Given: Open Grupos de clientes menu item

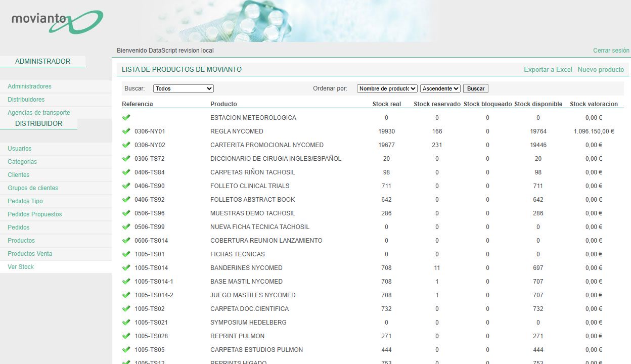Looking at the screenshot, I should [33, 188].
